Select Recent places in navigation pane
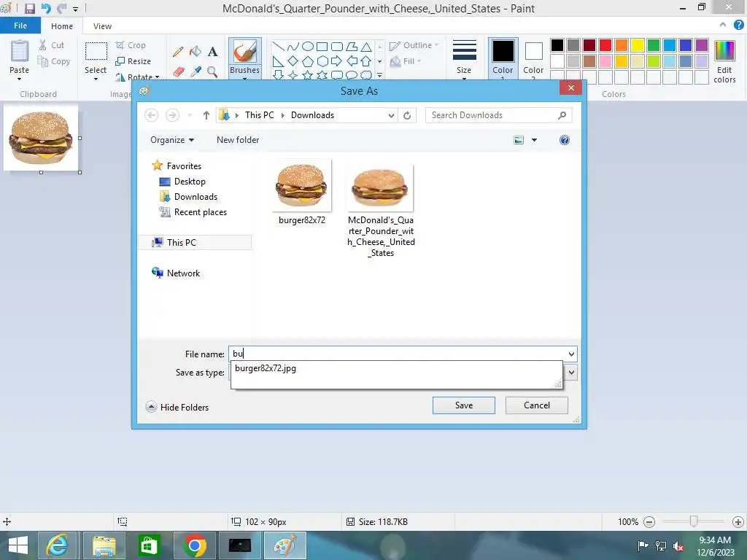Image resolution: width=747 pixels, height=560 pixels. 200,212
